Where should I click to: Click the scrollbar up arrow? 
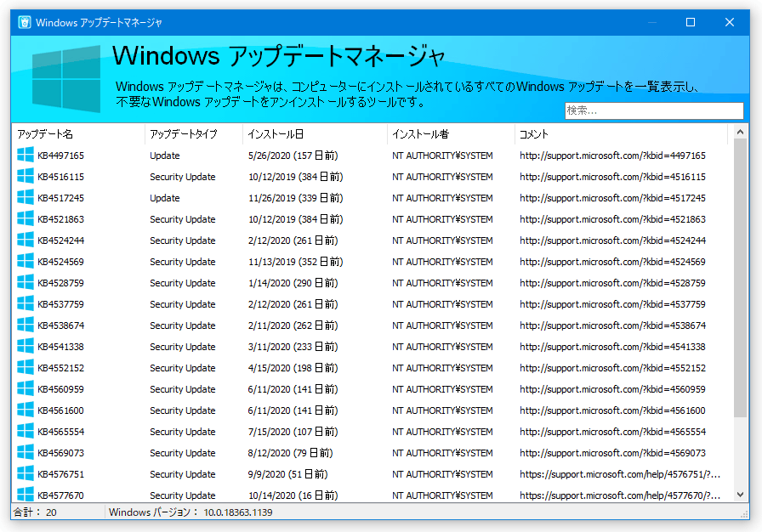pos(740,132)
